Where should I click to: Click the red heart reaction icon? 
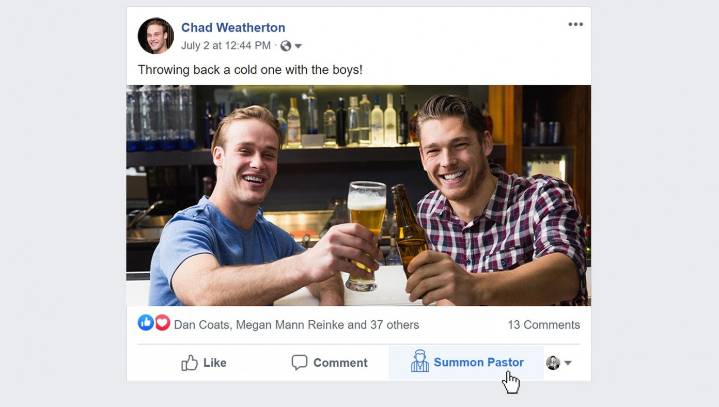point(162,323)
